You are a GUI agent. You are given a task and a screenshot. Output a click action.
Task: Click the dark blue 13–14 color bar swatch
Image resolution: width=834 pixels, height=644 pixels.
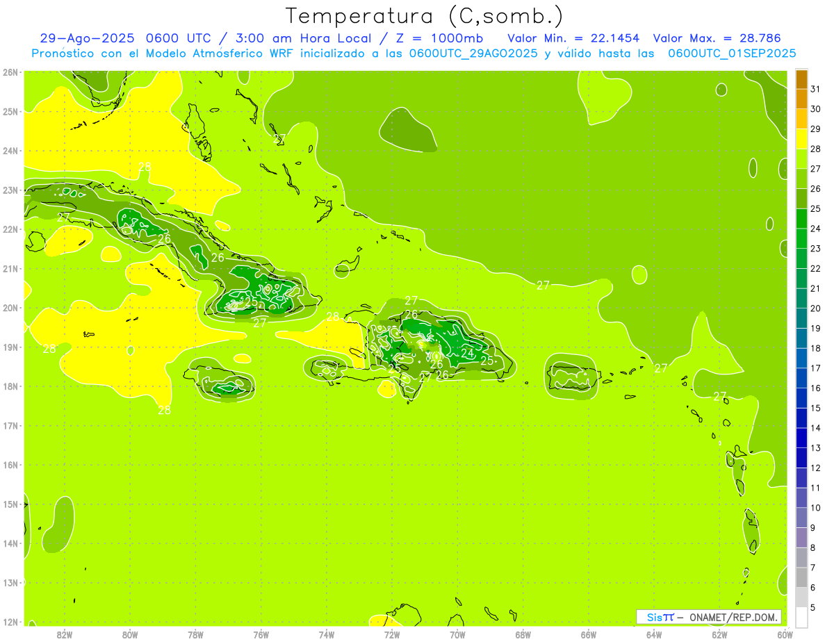(x=801, y=438)
